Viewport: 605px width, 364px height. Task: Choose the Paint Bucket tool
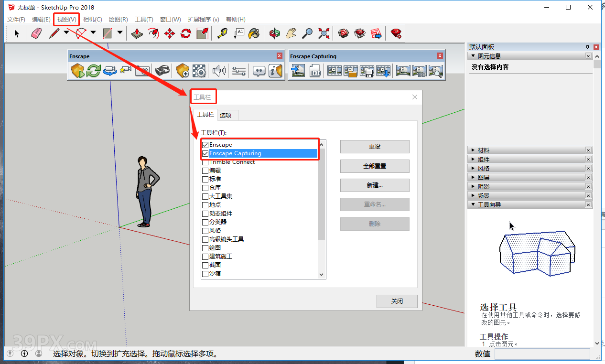tap(254, 33)
